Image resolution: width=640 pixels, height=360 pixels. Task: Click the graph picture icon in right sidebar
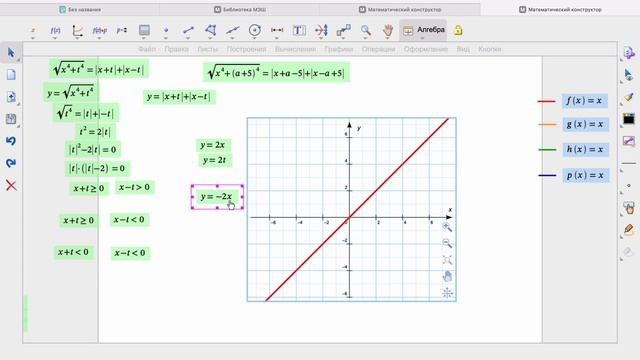(629, 141)
